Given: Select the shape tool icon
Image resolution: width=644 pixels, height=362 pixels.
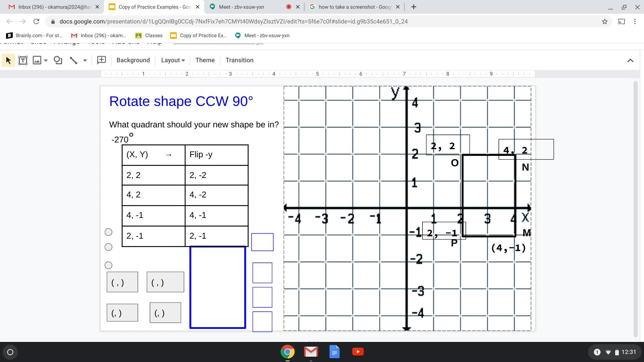Looking at the screenshot, I should point(58,60).
